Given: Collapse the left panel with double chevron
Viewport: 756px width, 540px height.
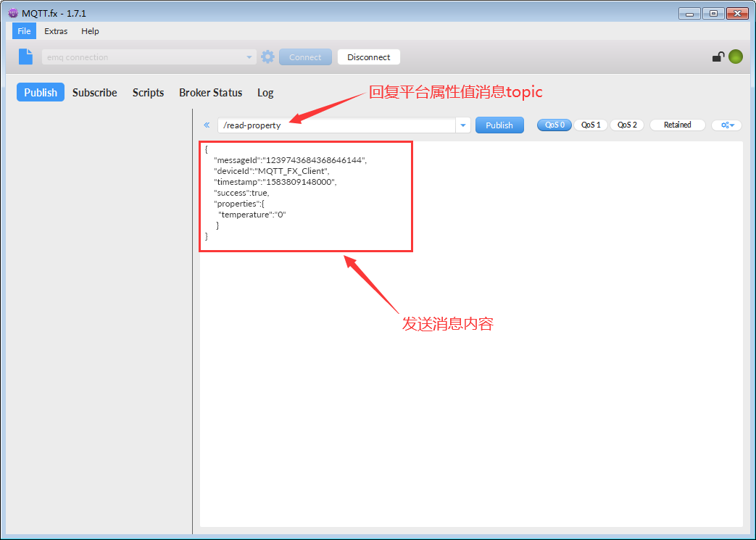Looking at the screenshot, I should (207, 125).
